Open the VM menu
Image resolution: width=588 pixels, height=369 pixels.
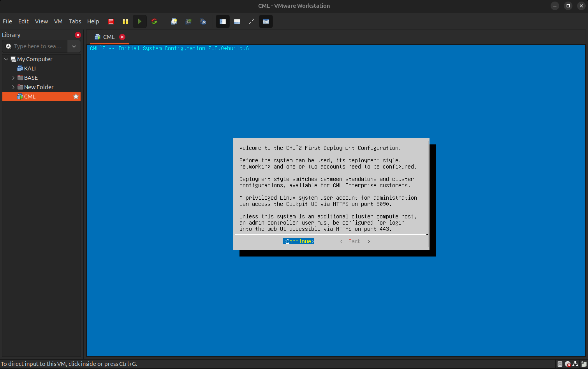click(x=58, y=21)
